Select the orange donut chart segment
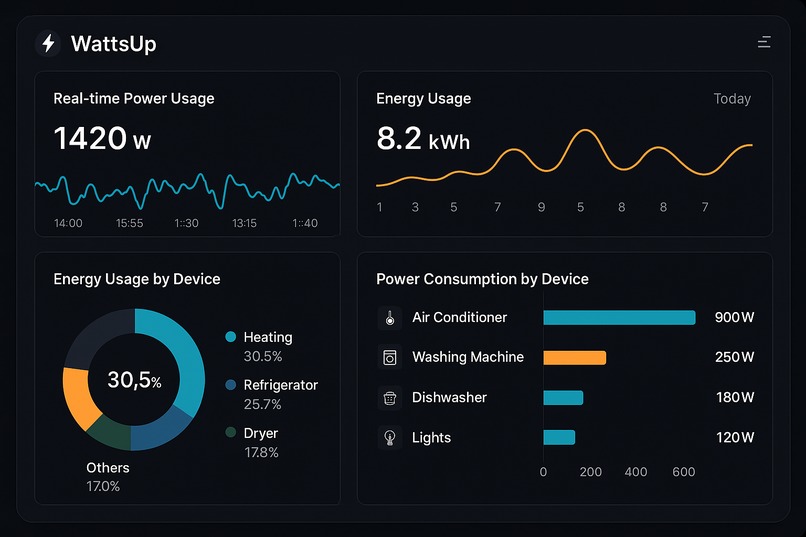 tap(79, 398)
